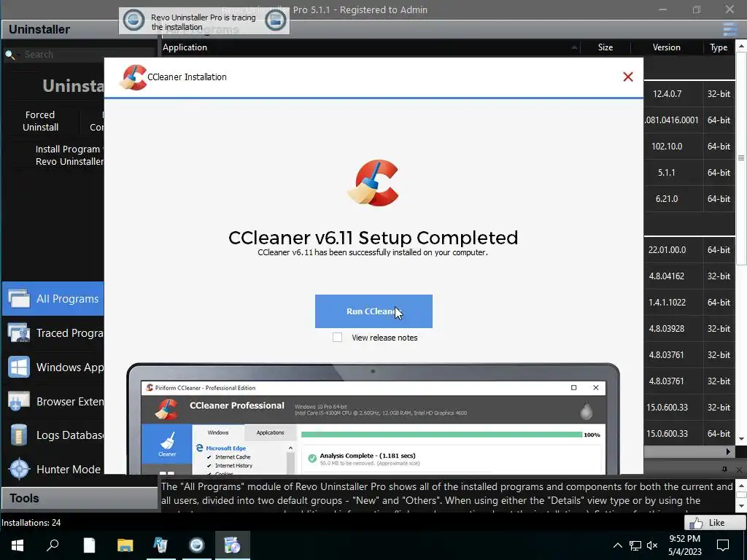This screenshot has width=747, height=560.
Task: Click the round tracer taskbar icon
Action: tap(197, 545)
